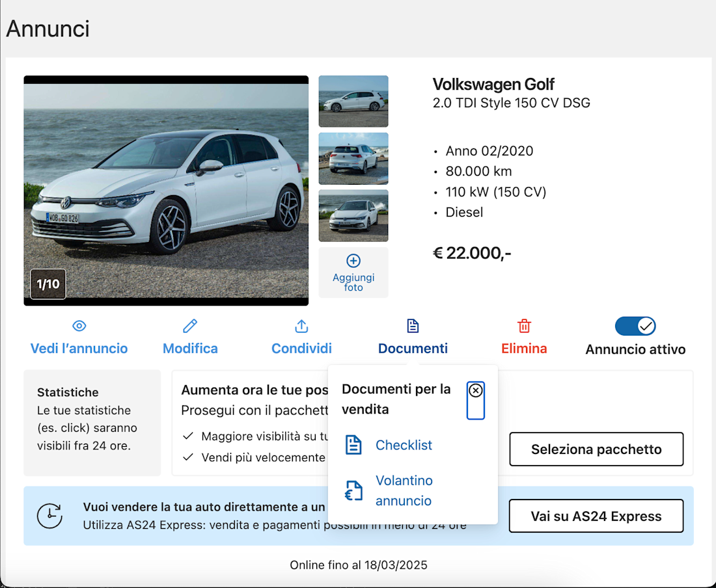The height and width of the screenshot is (588, 716).
Task: Click the eye icon above Vedi l'annuncio
Action: coord(79,326)
